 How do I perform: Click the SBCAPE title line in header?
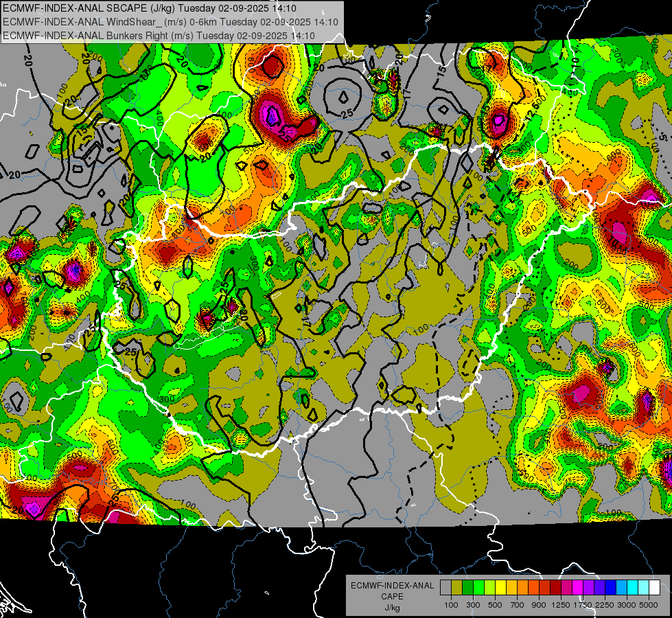(149, 8)
